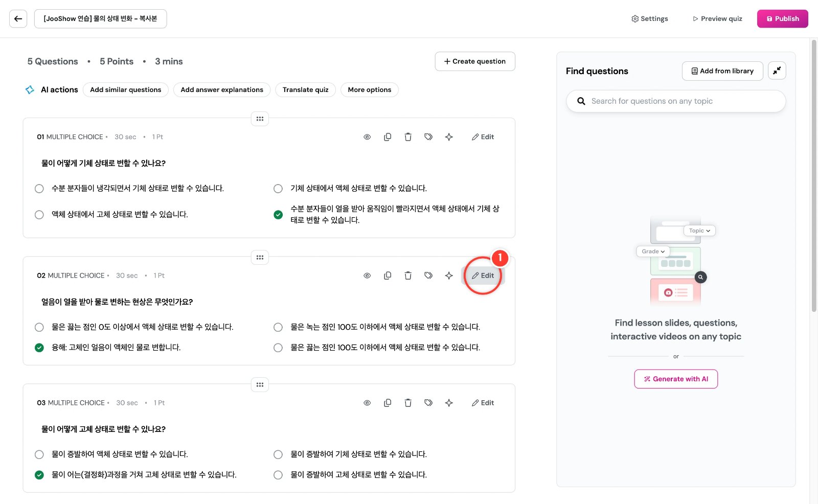Select answer '기체 상태에서 액체 상태로 변할 수 있습니다'
This screenshot has height=504, width=818.
278,189
